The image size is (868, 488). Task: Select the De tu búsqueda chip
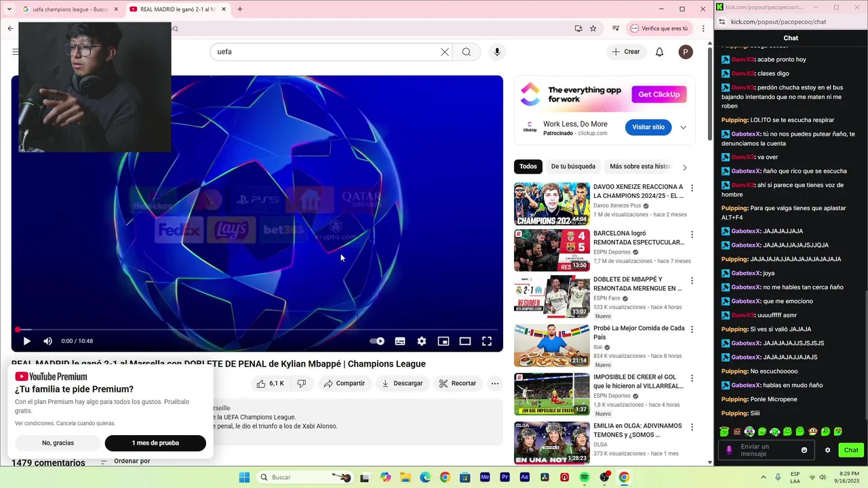point(573,167)
